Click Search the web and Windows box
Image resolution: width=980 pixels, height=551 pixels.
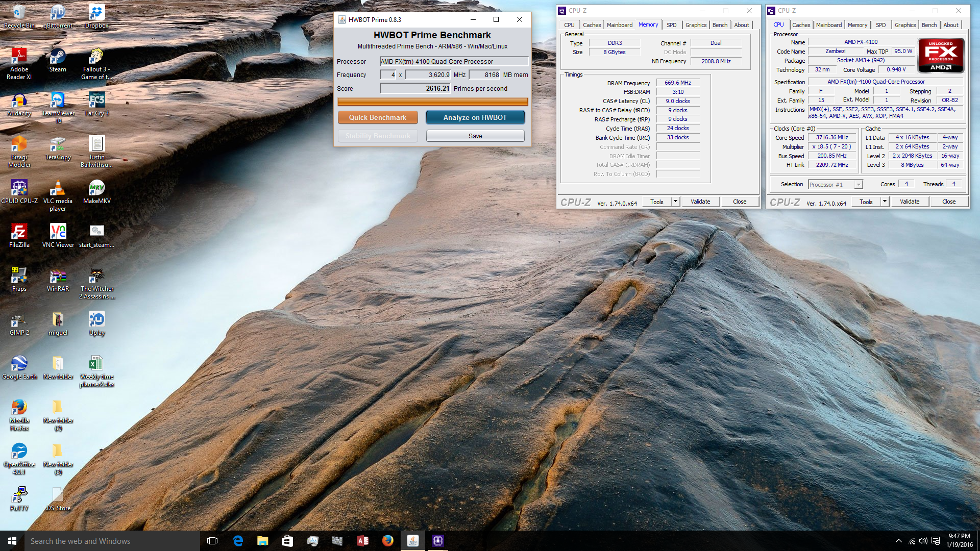112,541
